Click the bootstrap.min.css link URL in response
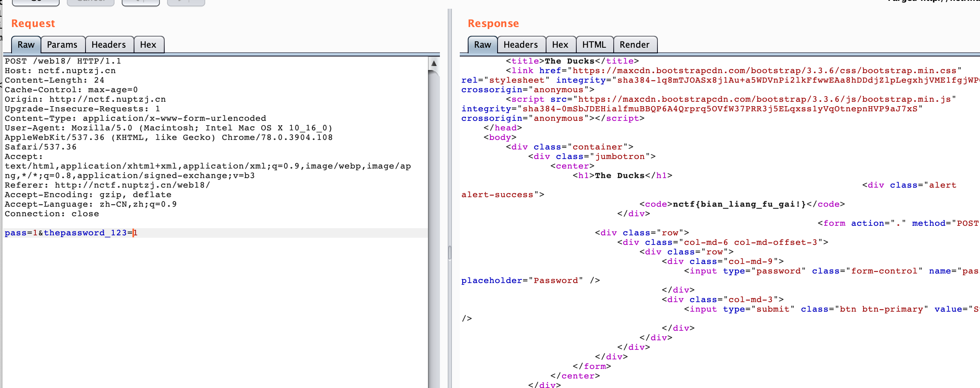This screenshot has height=388, width=980. (764, 71)
